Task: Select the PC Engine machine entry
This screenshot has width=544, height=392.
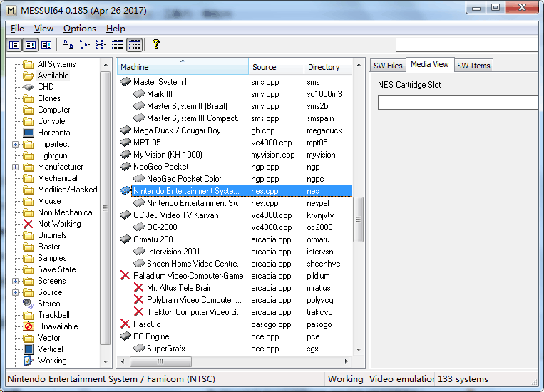Action: pyautogui.click(x=151, y=336)
